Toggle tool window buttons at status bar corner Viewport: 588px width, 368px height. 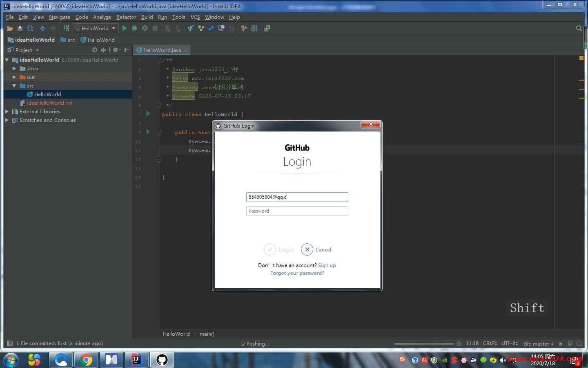(10, 343)
